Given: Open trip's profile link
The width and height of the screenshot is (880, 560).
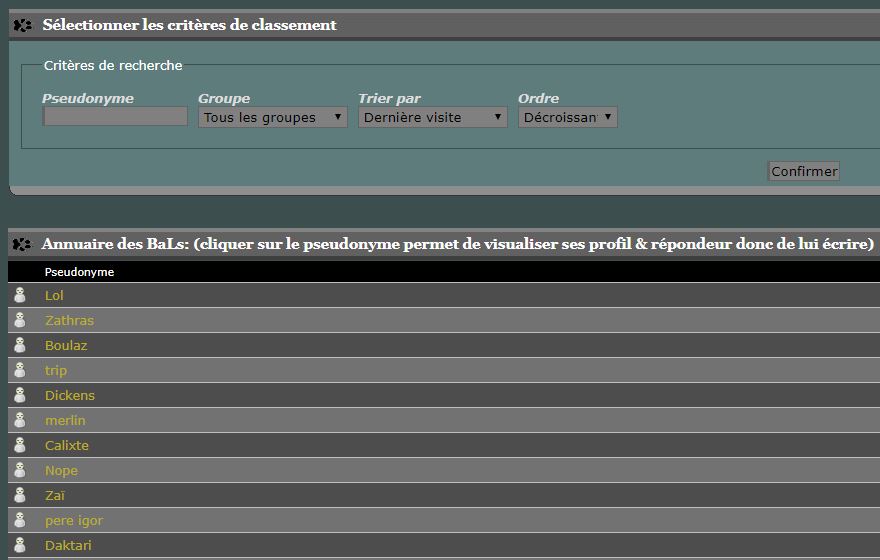Looking at the screenshot, I should click(x=56, y=370).
